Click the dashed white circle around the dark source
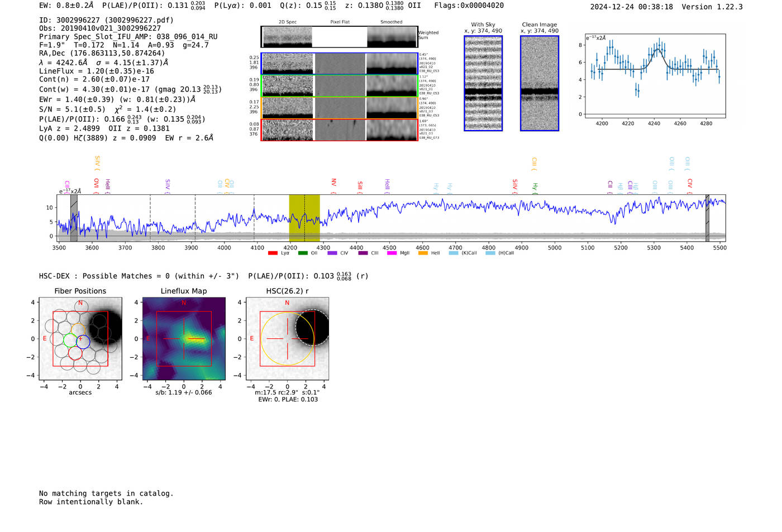Image resolution: width=782 pixels, height=532 pixels. [312, 328]
